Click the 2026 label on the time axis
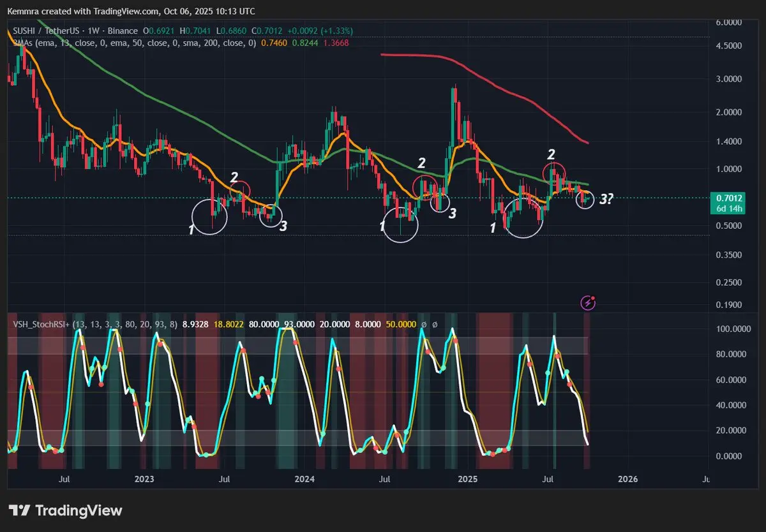 pyautogui.click(x=628, y=478)
